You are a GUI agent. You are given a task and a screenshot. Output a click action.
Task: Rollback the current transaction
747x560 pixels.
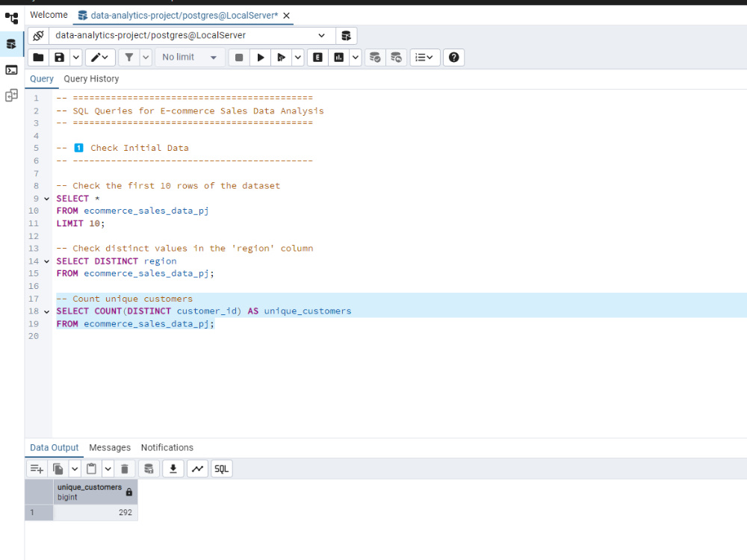(396, 57)
